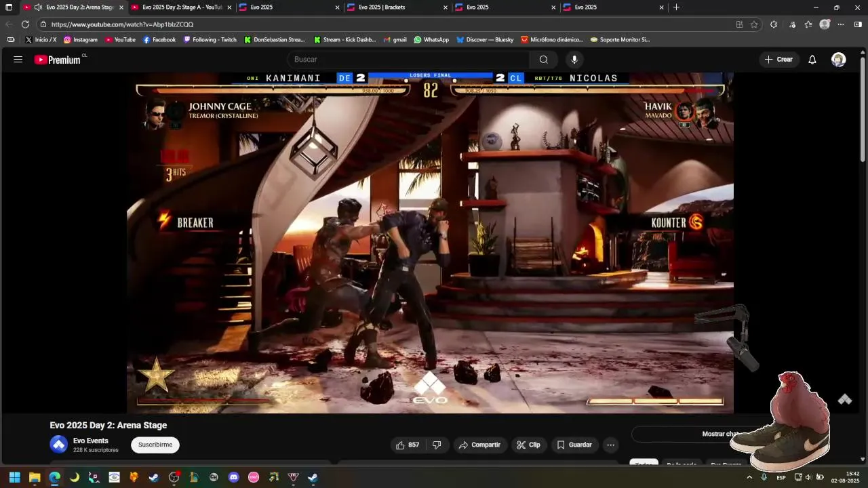
Task: Click the address bar URL
Action: [122, 24]
